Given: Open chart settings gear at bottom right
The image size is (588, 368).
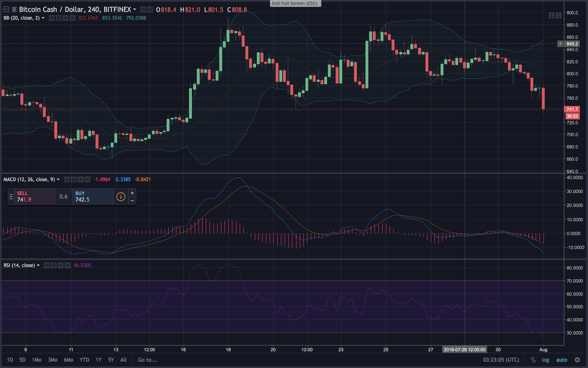Looking at the screenshot, I should (x=577, y=360).
